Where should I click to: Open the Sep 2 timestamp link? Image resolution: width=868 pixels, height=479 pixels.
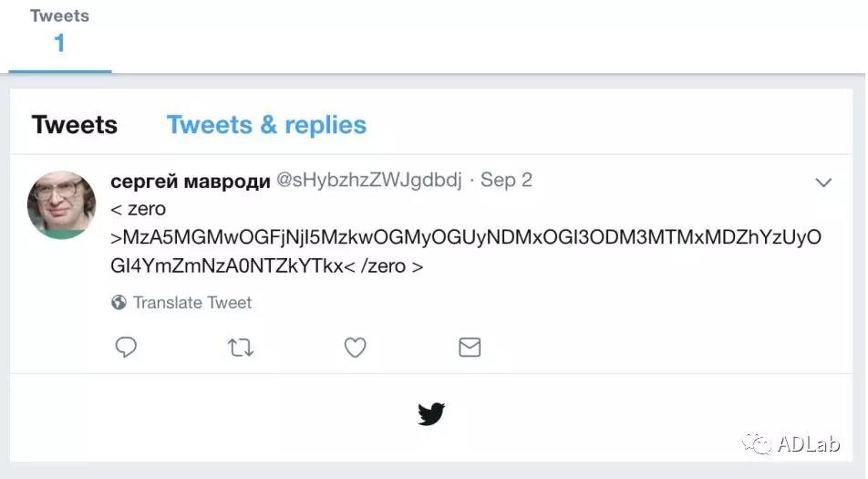(x=506, y=181)
